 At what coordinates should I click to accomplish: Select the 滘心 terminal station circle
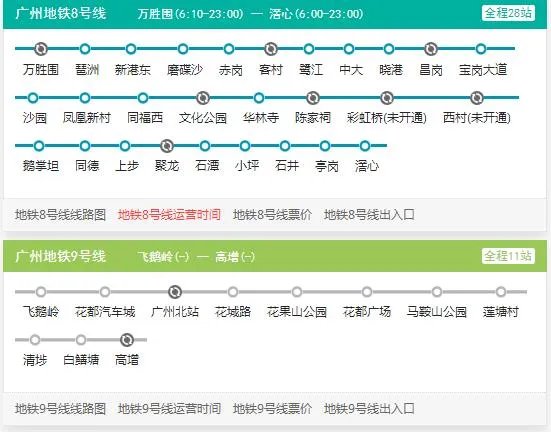pyautogui.click(x=365, y=146)
